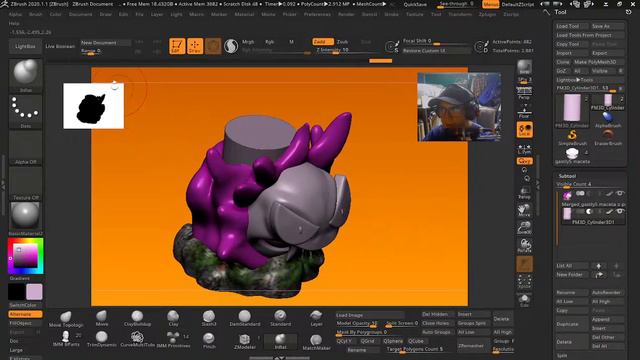640x360 pixels.
Task: Select the Move brush
Action: 102,318
